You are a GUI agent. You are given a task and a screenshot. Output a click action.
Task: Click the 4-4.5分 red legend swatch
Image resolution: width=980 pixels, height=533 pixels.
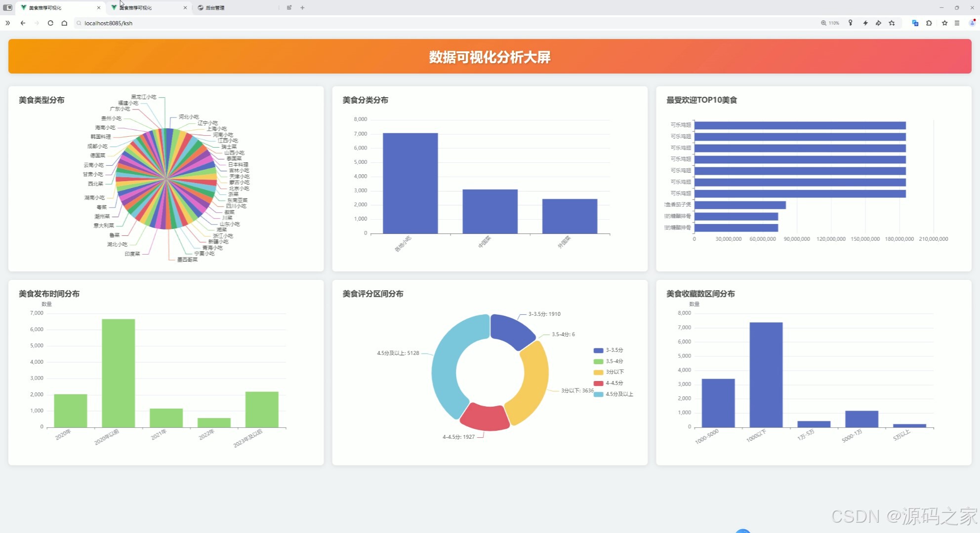[598, 383]
